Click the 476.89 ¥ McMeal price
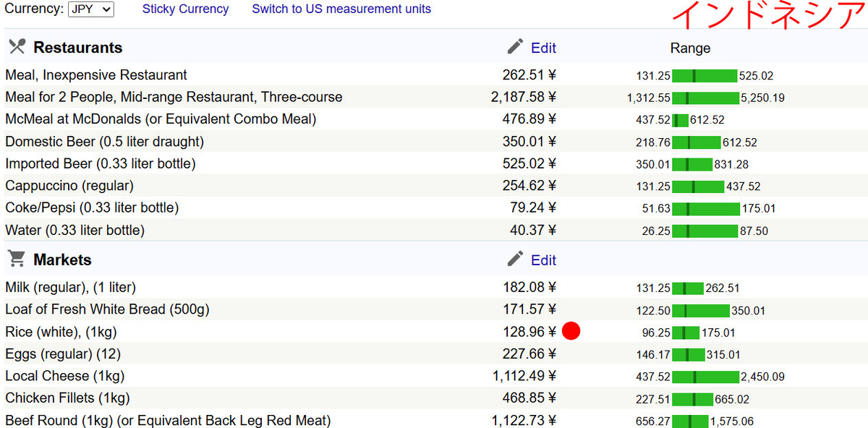The image size is (868, 428). pyautogui.click(x=529, y=119)
